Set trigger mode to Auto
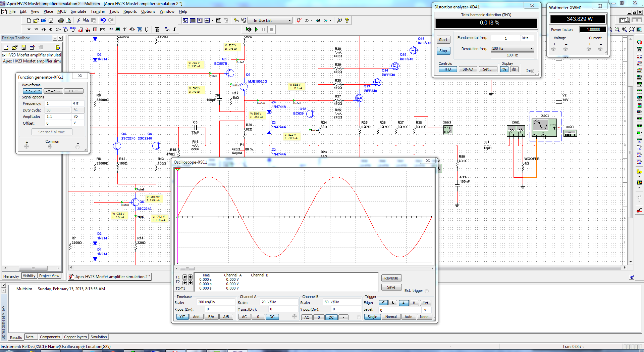 point(409,317)
